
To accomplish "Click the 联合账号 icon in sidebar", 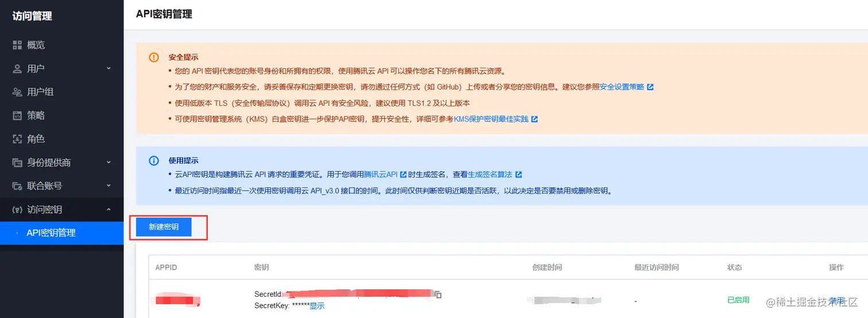I will click(x=17, y=186).
